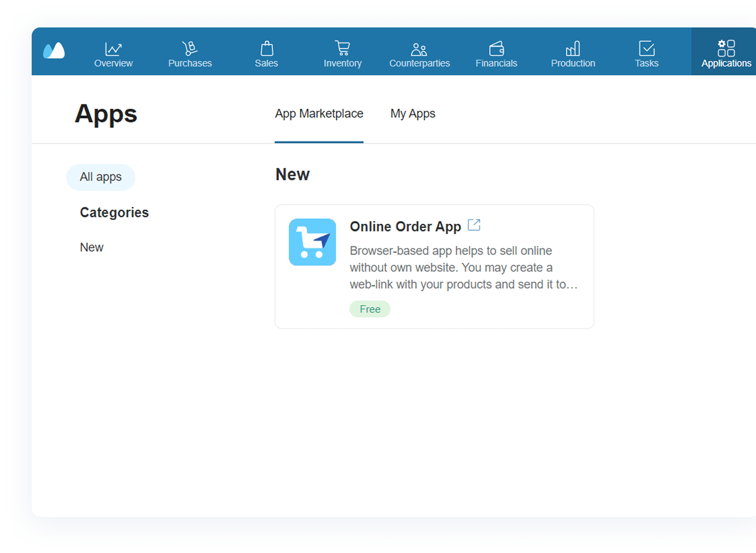Click the Online Order App shopping cart thumbnail
756x553 pixels.
pos(312,242)
